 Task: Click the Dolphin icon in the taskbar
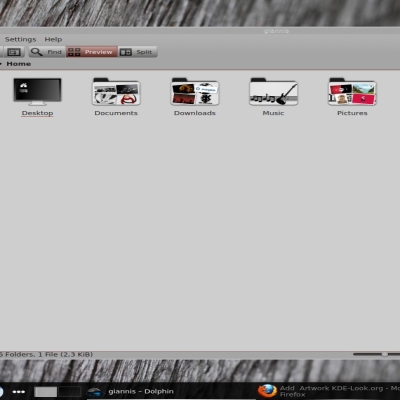[94, 392]
